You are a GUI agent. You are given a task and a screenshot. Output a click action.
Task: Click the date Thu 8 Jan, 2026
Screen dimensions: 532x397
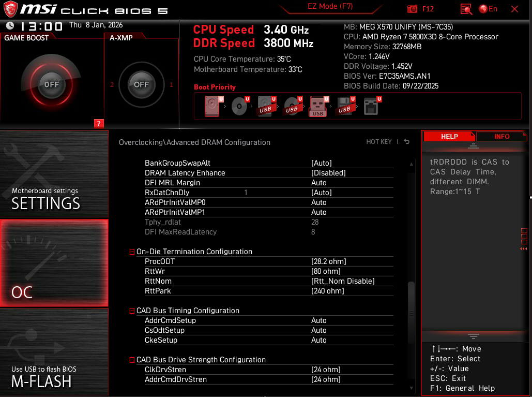(96, 25)
